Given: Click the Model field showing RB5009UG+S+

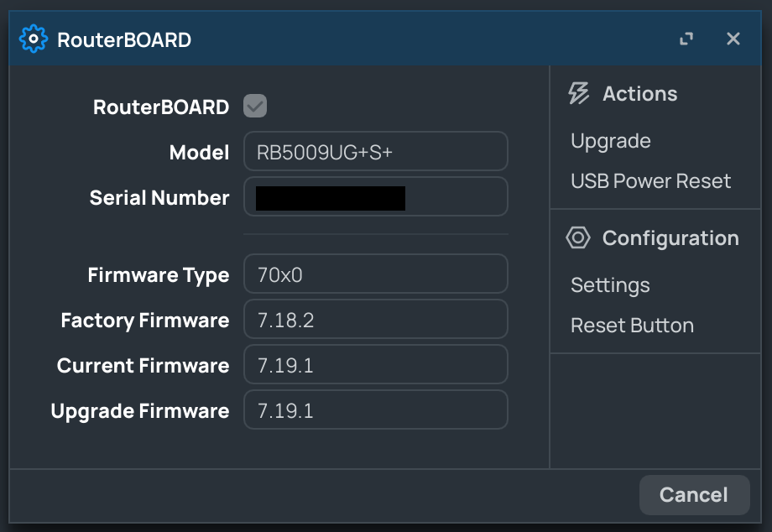Looking at the screenshot, I should tap(376, 151).
